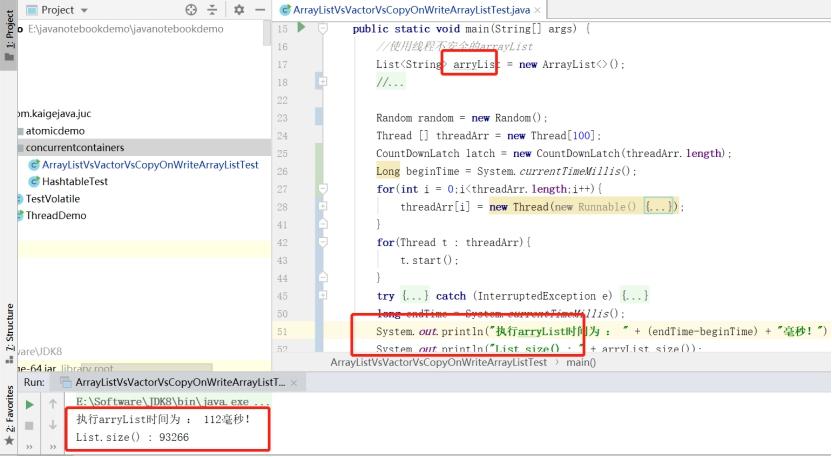Expand the folded comment block at line 18

click(323, 82)
